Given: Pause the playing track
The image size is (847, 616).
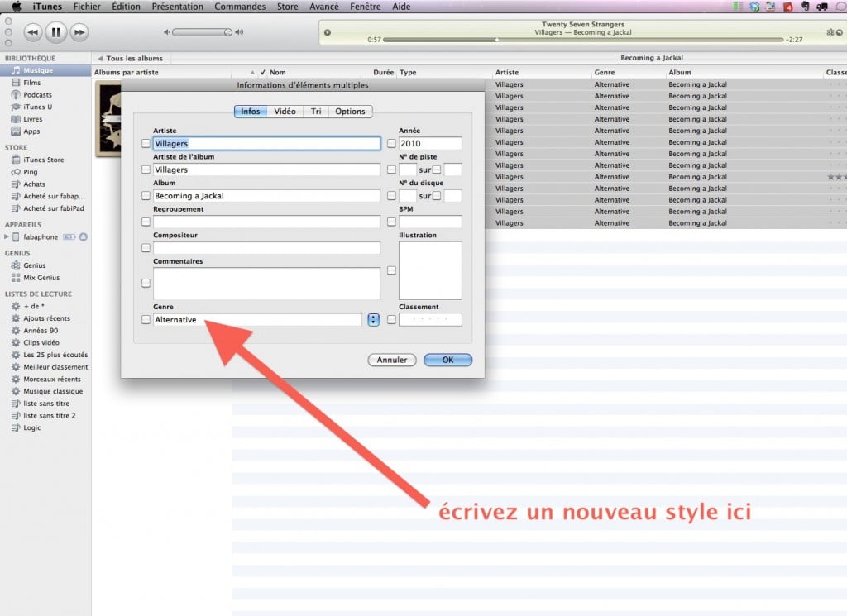Looking at the screenshot, I should click(x=55, y=32).
